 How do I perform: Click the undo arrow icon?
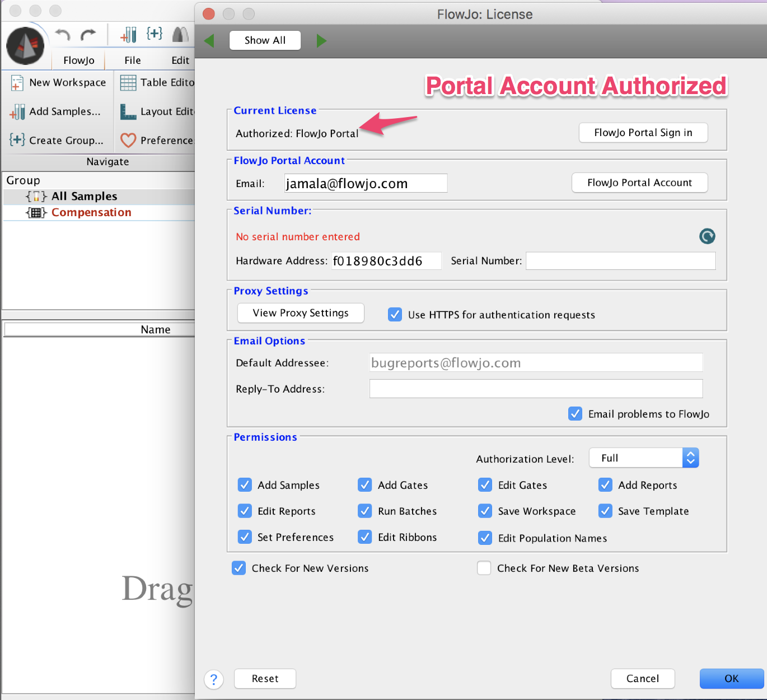[x=63, y=35]
